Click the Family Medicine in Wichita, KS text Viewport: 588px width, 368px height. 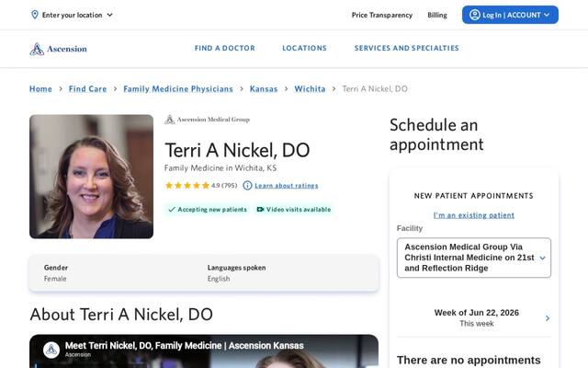220,167
